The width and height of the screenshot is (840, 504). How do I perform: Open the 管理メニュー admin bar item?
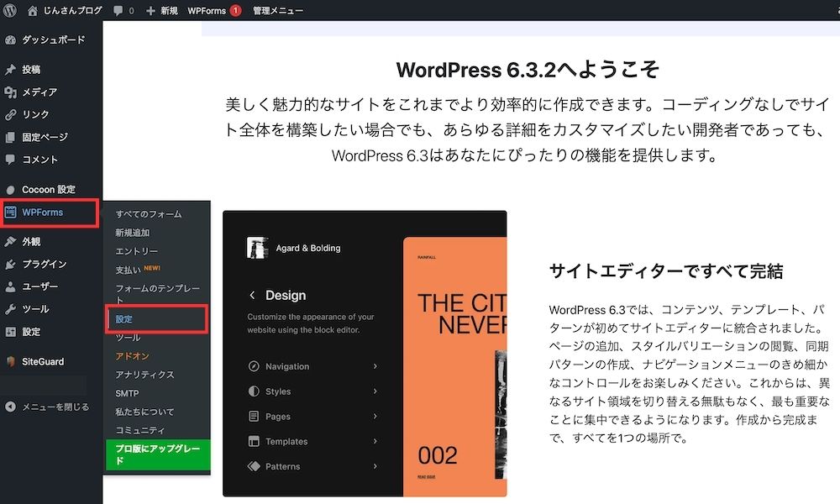277,11
